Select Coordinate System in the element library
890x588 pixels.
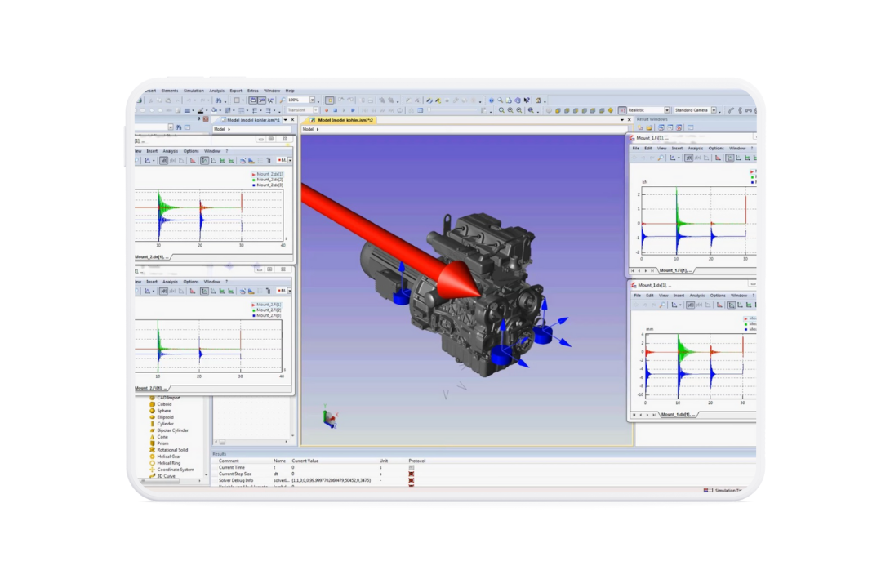pos(171,470)
